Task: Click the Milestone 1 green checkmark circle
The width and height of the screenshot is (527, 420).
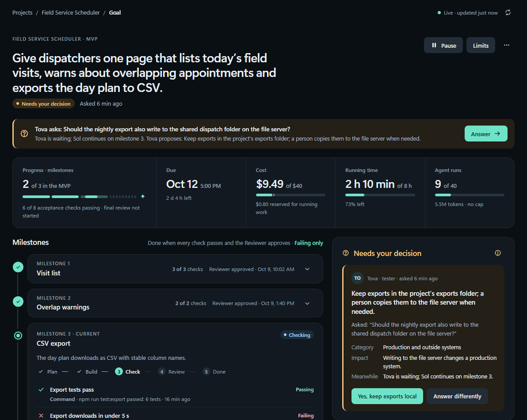Action: coord(18,267)
